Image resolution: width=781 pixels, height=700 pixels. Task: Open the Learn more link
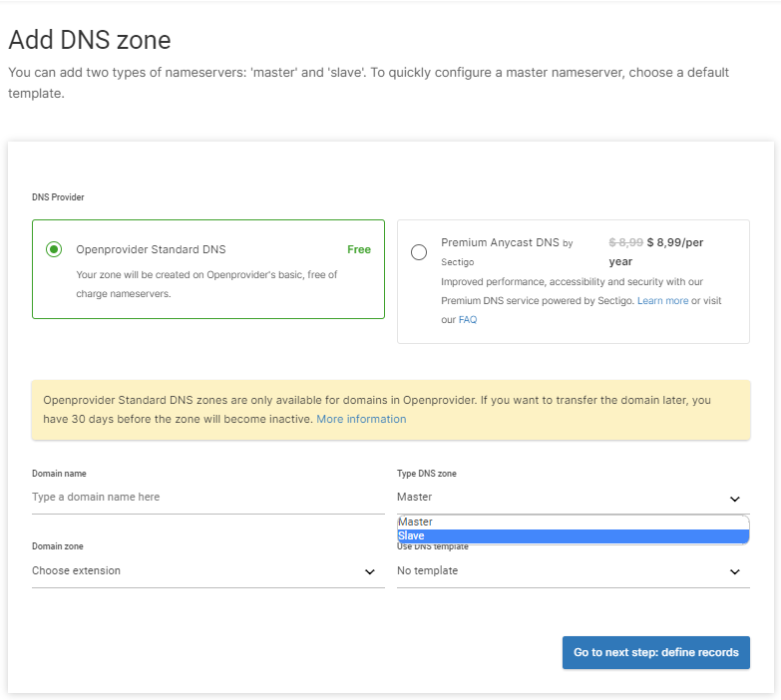click(x=662, y=301)
